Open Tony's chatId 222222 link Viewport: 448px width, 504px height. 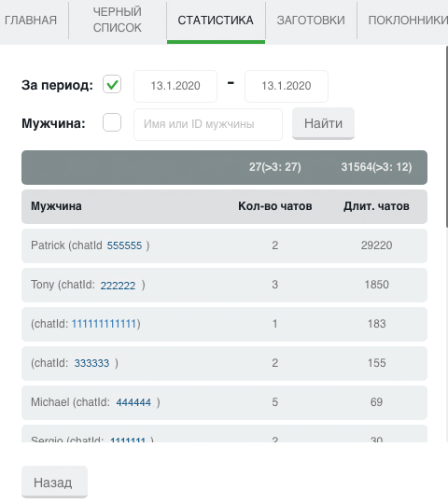118,286
